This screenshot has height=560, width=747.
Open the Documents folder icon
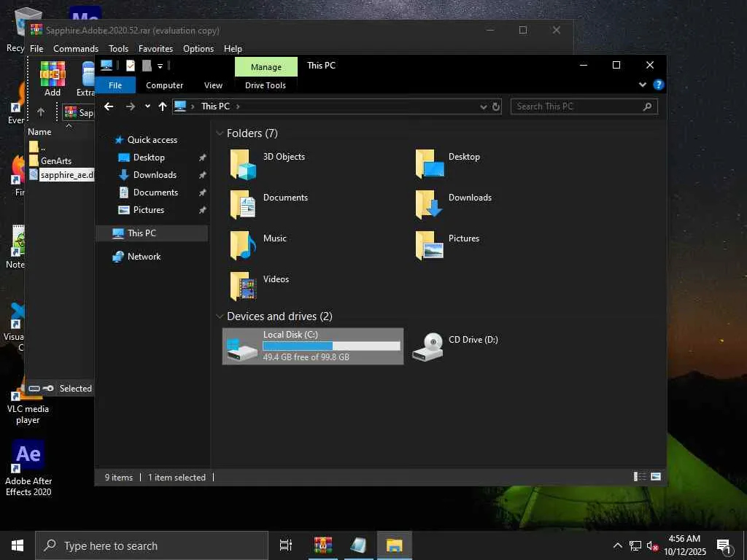tap(243, 205)
